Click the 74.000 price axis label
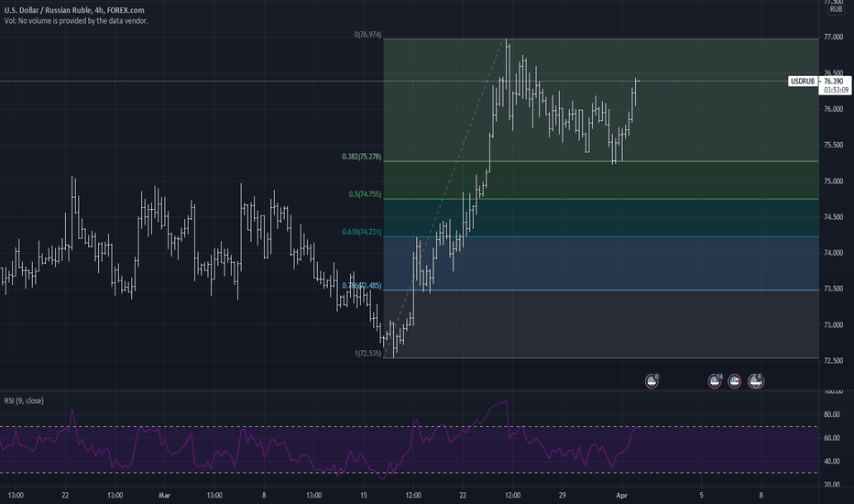854x504 pixels. coord(833,253)
